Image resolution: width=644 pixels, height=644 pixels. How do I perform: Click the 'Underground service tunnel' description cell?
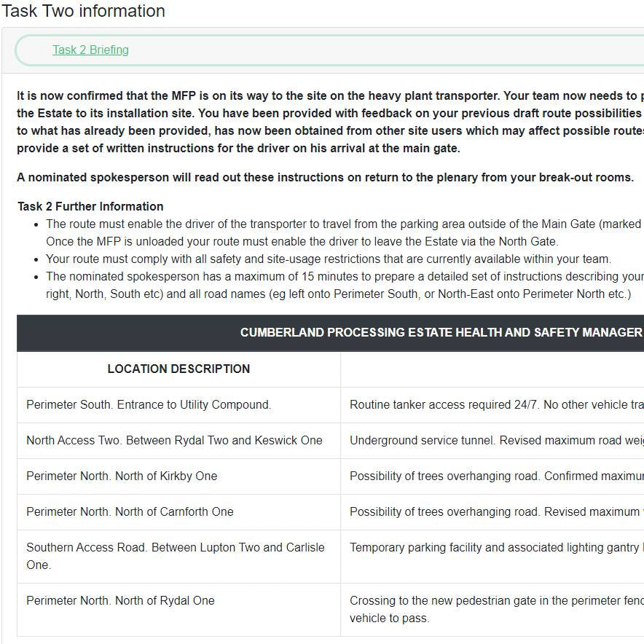pyautogui.click(x=492, y=440)
